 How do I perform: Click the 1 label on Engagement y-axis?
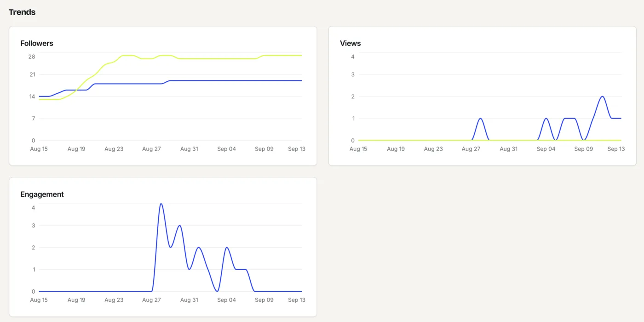pyautogui.click(x=34, y=270)
